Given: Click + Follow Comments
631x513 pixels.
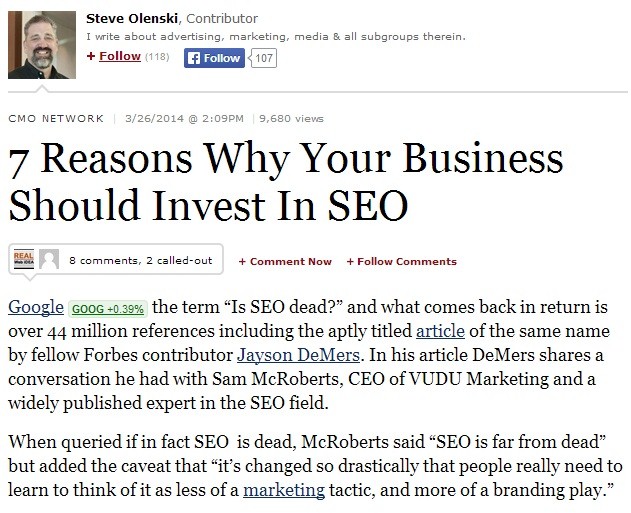Looking at the screenshot, I should [x=401, y=262].
